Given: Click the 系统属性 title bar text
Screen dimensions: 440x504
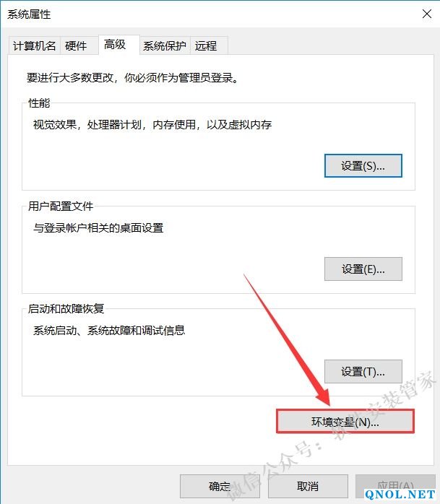Looking at the screenshot, I should coord(29,14).
